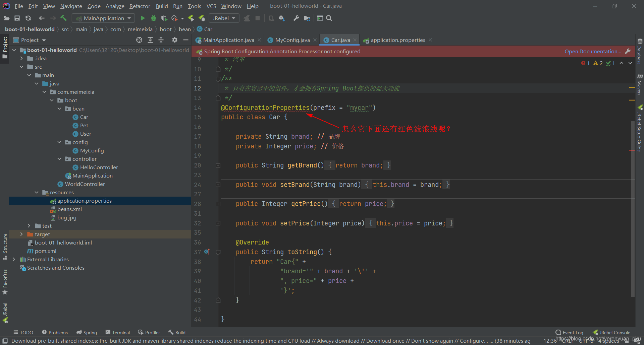Viewport: 644px width, 345px height.
Task: Select HelloController in project tree
Action: [99, 167]
